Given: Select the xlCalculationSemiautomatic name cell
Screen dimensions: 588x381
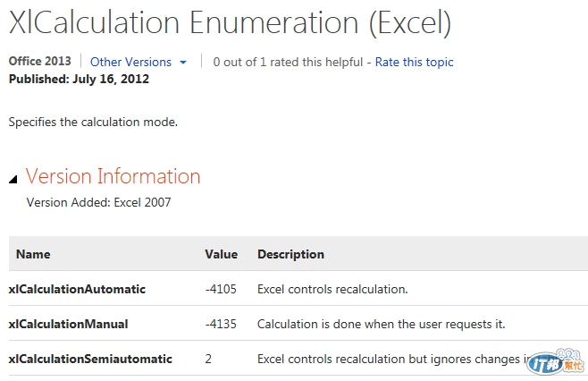Looking at the screenshot, I should (x=90, y=359).
